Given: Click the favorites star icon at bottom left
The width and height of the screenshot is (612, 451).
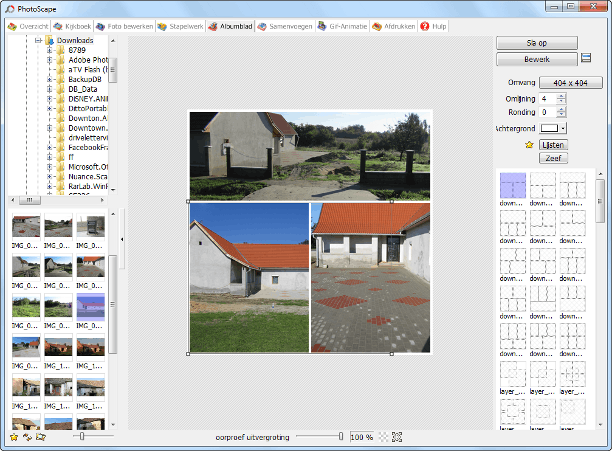Looking at the screenshot, I should 13,437.
